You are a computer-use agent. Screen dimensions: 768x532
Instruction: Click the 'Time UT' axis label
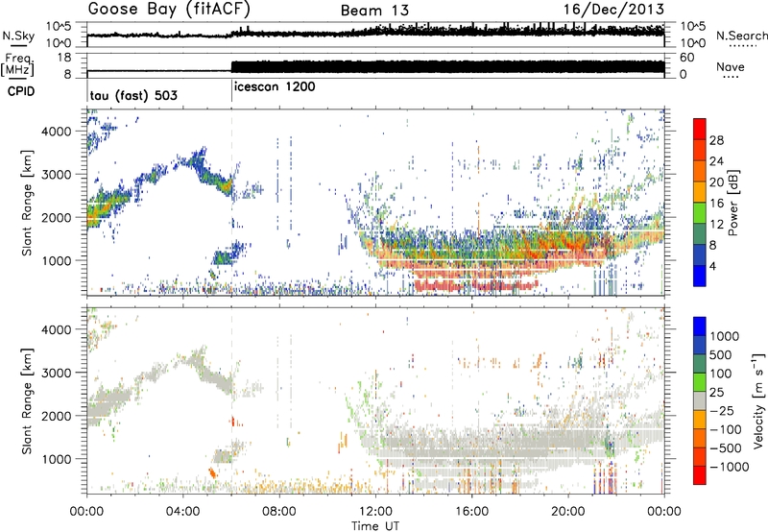click(375, 525)
